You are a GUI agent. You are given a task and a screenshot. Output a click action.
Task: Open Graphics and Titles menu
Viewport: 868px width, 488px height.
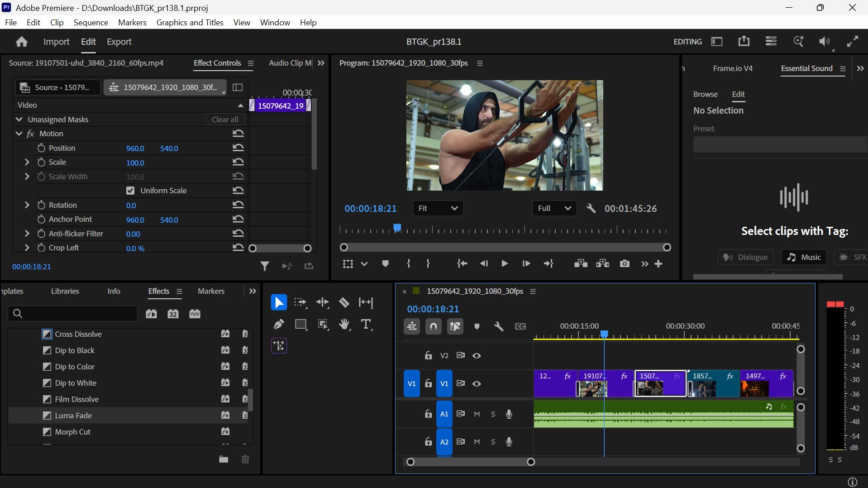tap(190, 22)
